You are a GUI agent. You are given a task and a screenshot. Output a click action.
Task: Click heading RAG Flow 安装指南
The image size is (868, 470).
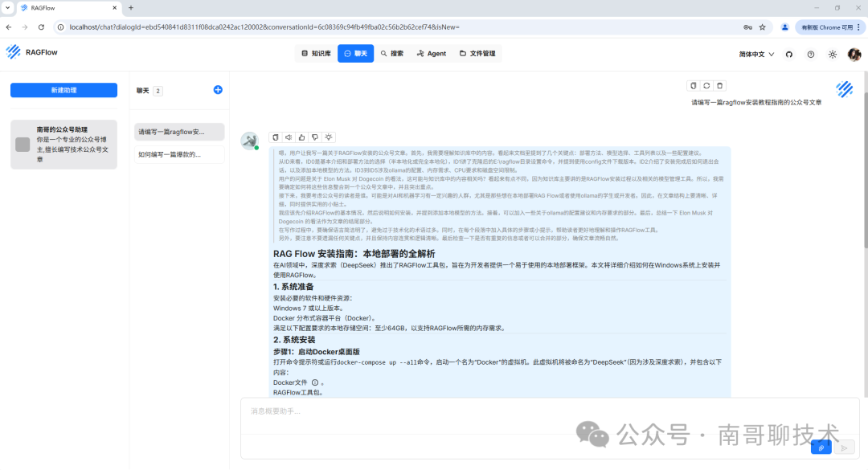point(354,254)
